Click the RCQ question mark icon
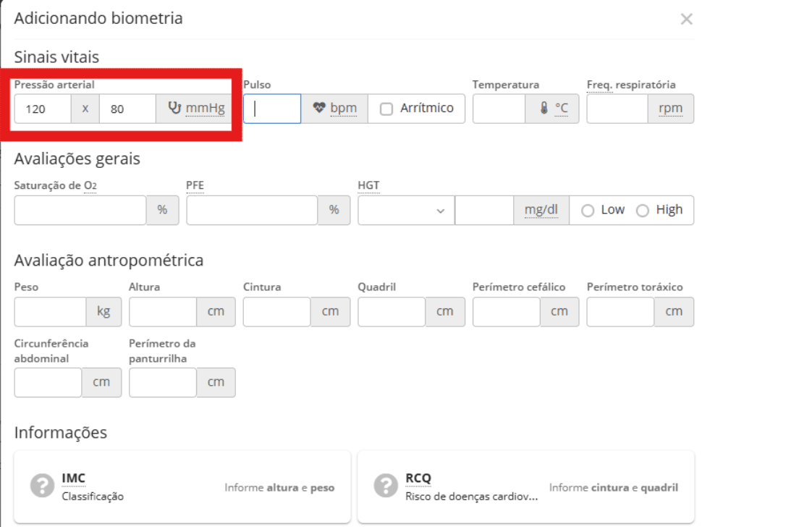The height and width of the screenshot is (527, 812). pos(386,486)
